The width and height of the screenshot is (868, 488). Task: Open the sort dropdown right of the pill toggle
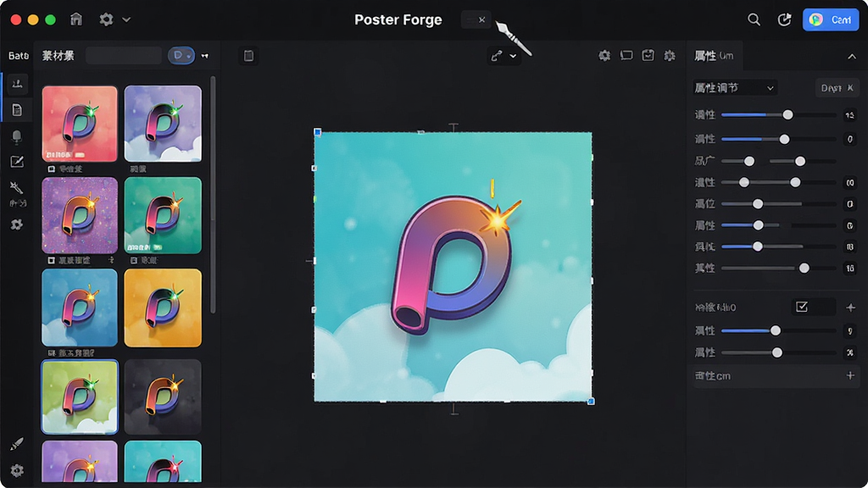point(205,56)
